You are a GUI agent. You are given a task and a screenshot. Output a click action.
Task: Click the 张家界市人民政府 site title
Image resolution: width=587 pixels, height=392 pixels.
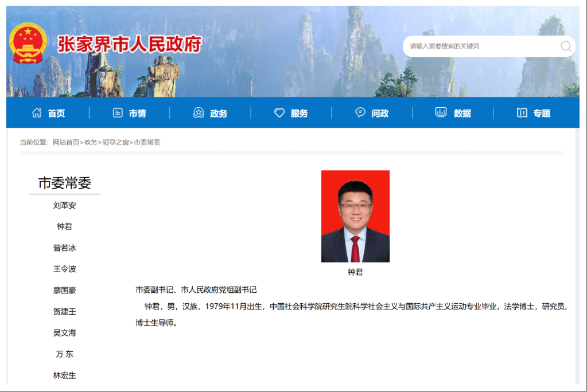pos(130,44)
